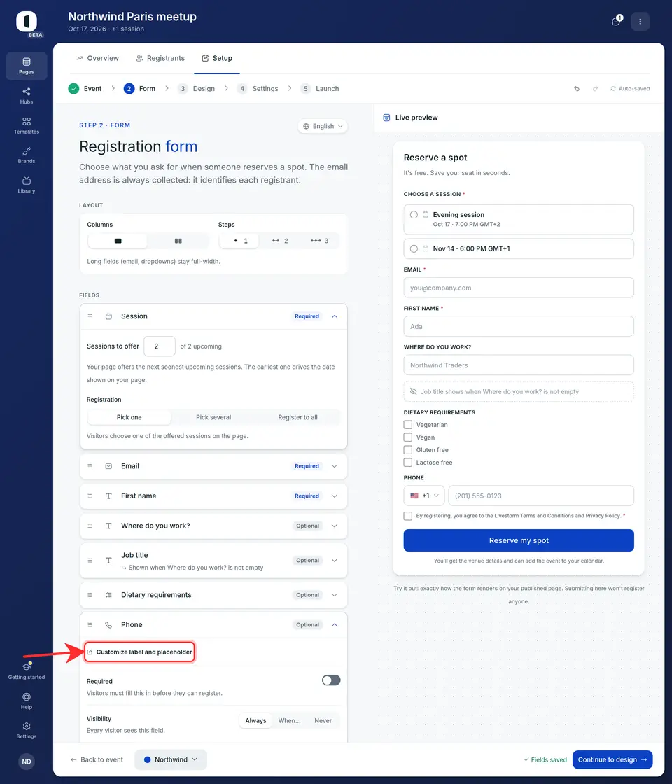Grab the Email field drag handle
This screenshot has width=672, height=784.
point(90,466)
